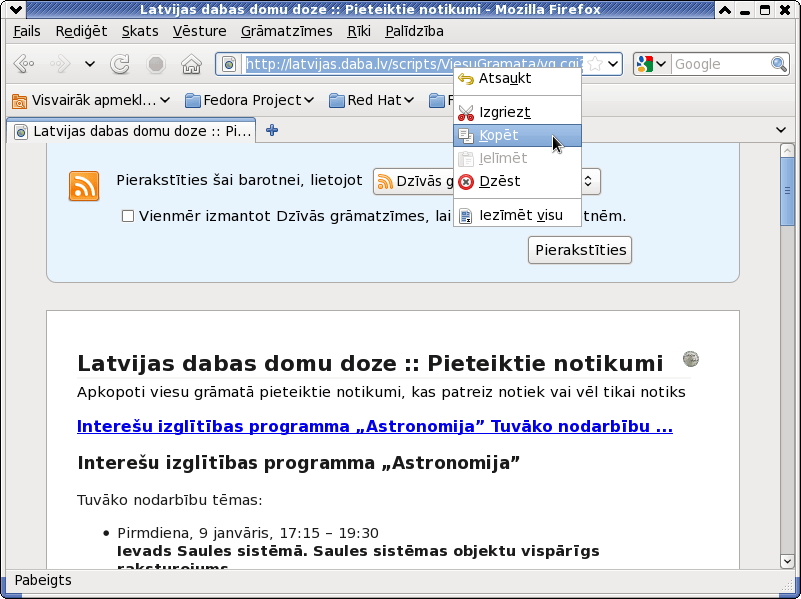Open the window menu in title bar
The height and width of the screenshot is (599, 801).
coord(15,9)
